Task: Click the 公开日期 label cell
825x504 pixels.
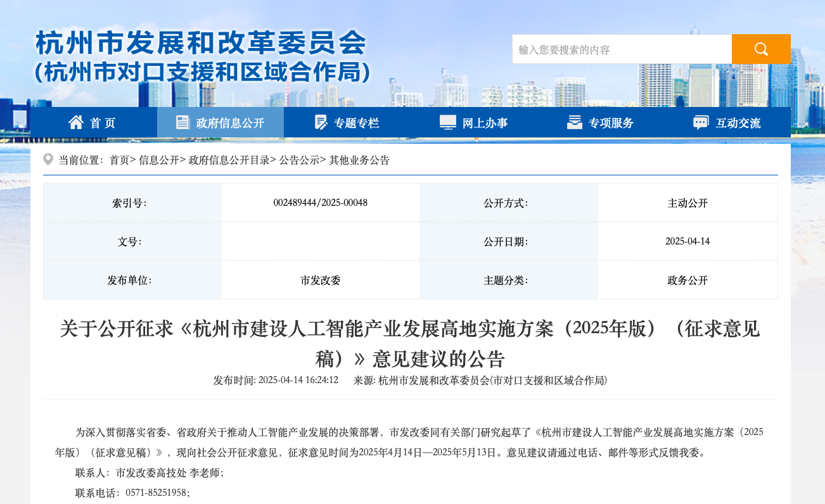Action: click(509, 241)
